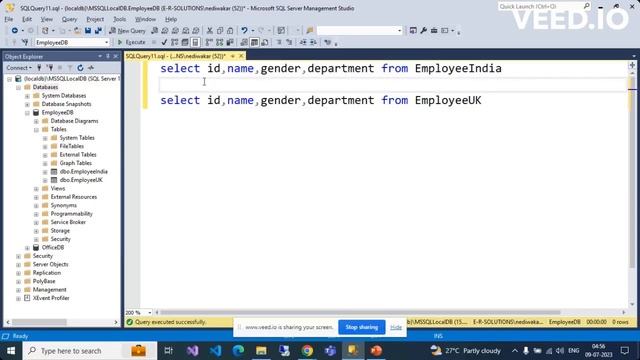Open the Find combo box dropdown arrow
Image resolution: width=640 pixels, height=360 pixels.
pyautogui.click(x=400, y=31)
